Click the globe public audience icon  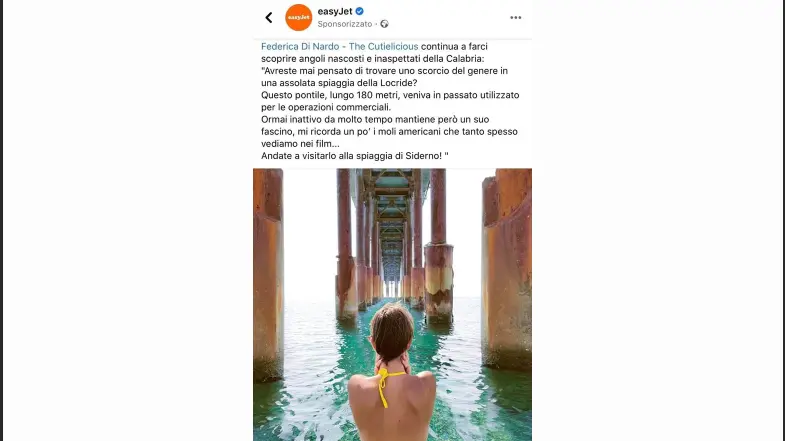coord(384,24)
